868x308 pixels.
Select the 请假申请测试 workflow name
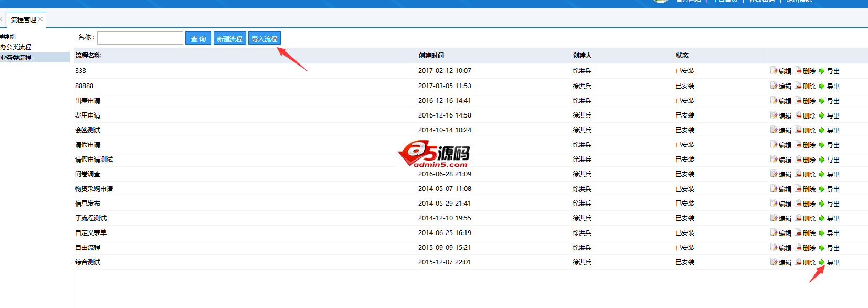(94, 160)
